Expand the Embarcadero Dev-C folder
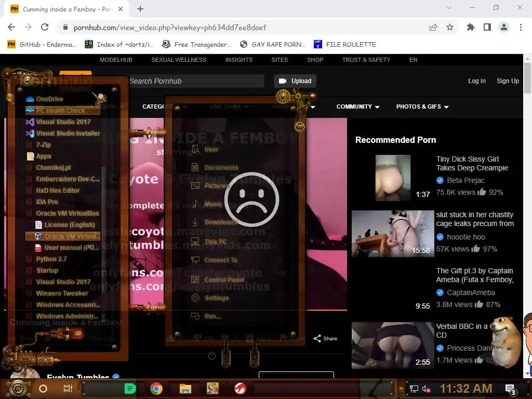 tap(63, 179)
